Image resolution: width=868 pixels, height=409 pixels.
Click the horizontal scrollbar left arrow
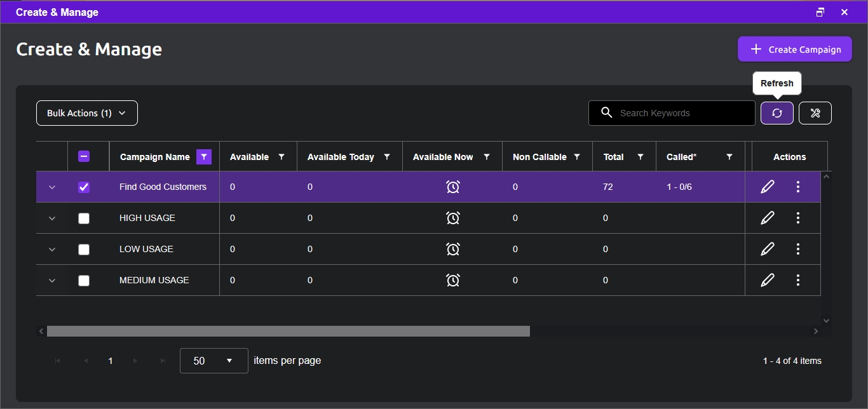pos(41,331)
